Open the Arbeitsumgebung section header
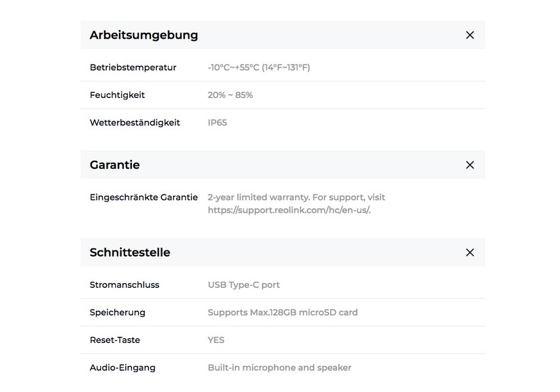The height and width of the screenshot is (392, 560). [x=144, y=35]
